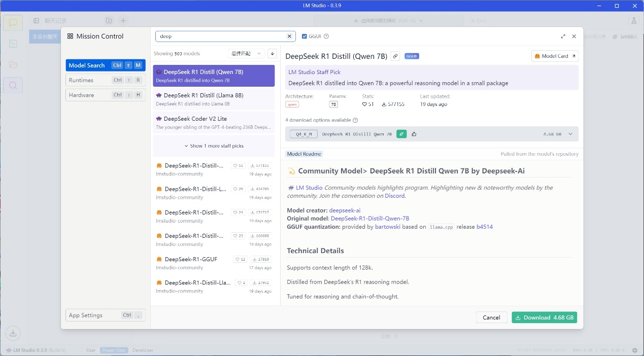This screenshot has width=644, height=356.
Task: Click the thumbs-up icon on Q4_K_M row
Action: click(x=414, y=134)
